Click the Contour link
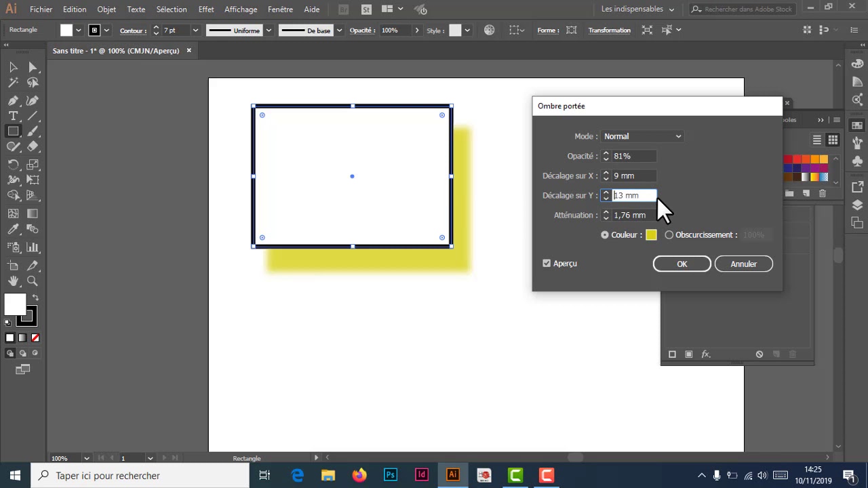Screen dimensions: 868x488 click(x=133, y=30)
